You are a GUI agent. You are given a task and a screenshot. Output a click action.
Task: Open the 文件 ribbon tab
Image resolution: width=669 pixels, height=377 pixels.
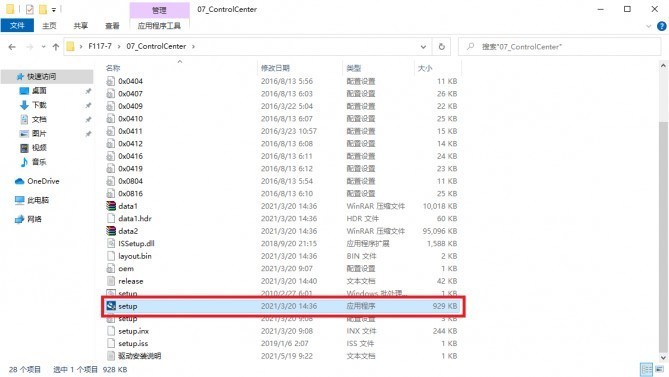click(x=17, y=26)
